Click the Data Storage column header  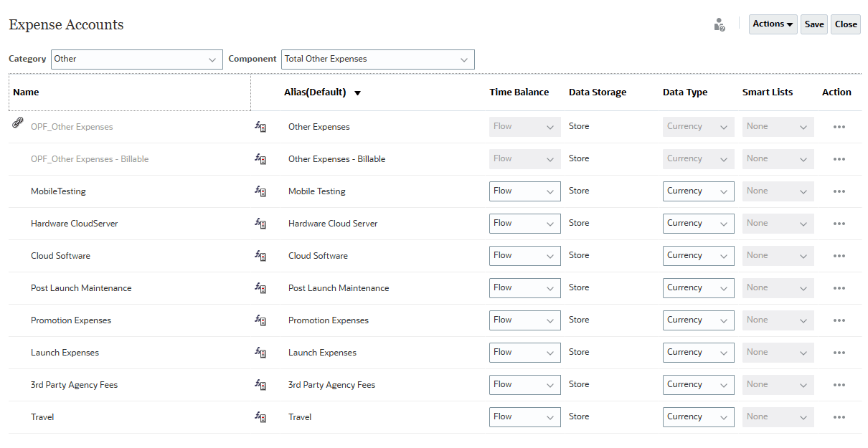tap(598, 92)
